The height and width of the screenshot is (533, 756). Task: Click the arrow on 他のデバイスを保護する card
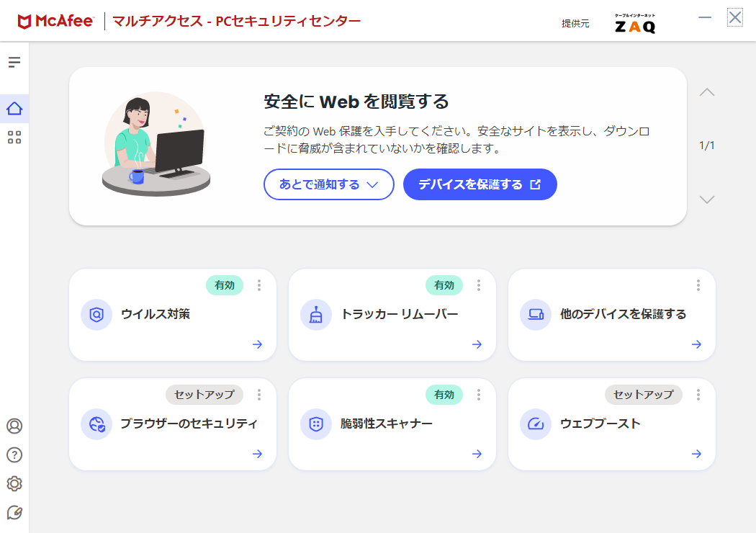pos(697,344)
